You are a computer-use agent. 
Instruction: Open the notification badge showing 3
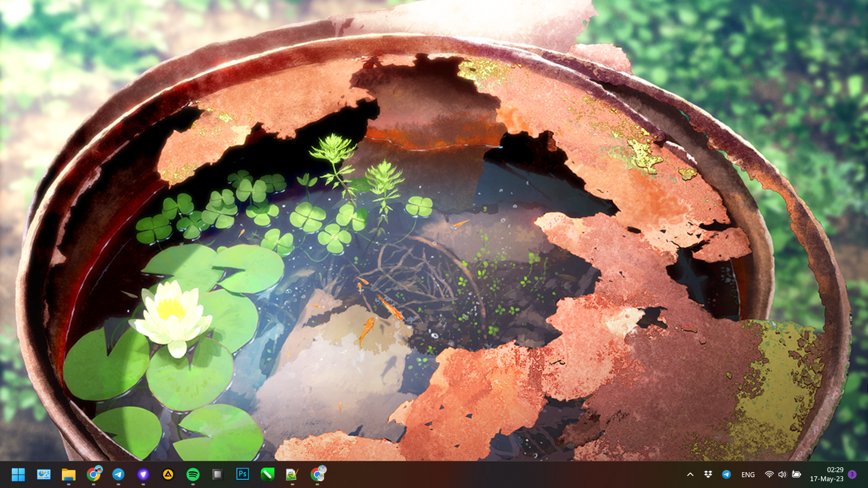point(852,474)
